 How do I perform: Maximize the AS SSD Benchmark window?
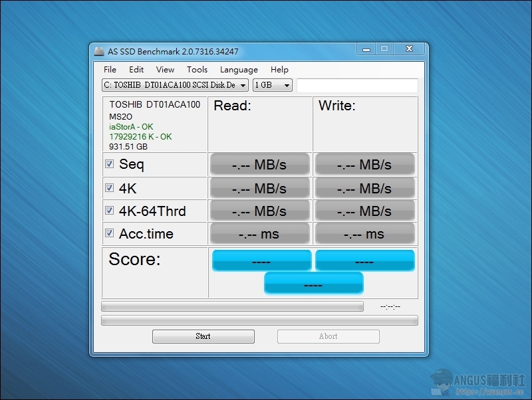coord(384,49)
